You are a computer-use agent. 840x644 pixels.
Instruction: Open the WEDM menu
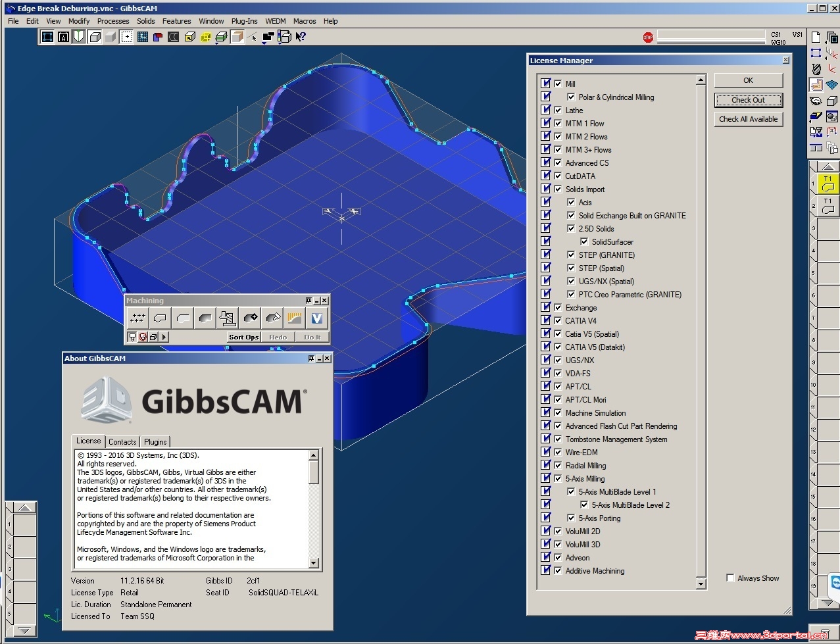(276, 21)
